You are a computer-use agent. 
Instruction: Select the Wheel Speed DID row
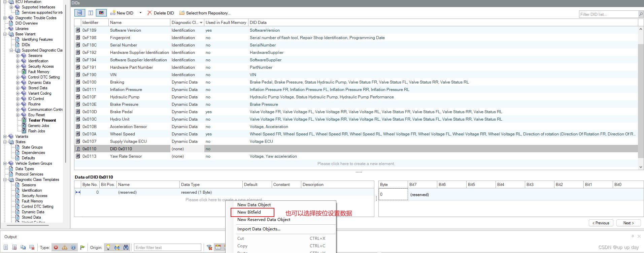(356, 134)
